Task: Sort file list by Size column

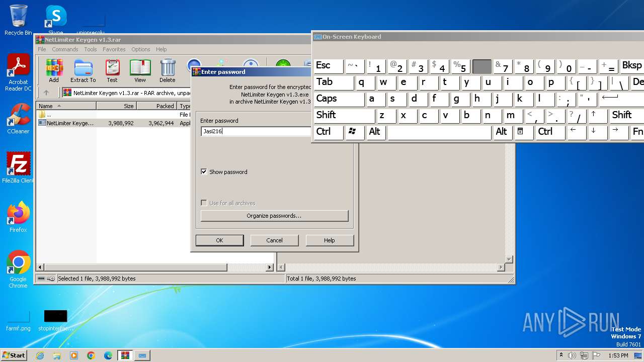Action: [x=116, y=106]
